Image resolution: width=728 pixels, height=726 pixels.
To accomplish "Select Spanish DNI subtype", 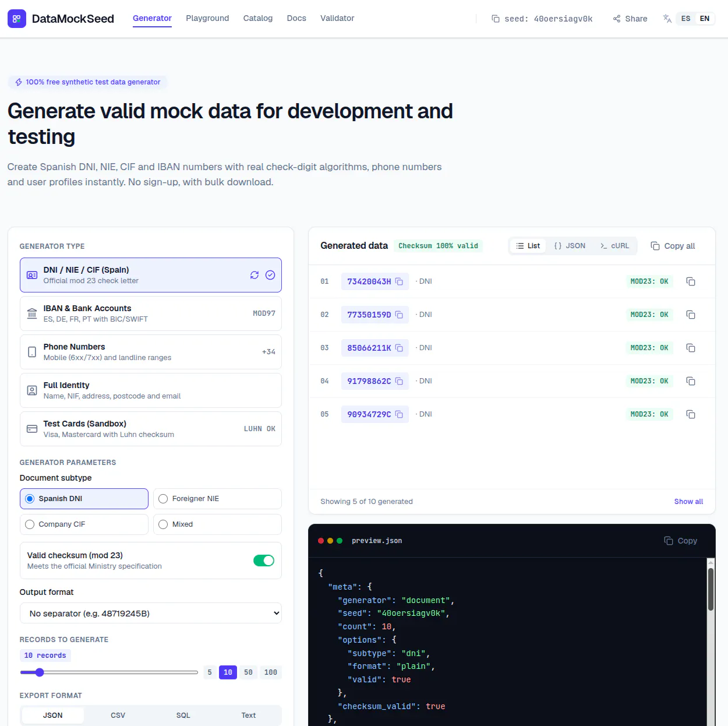I will (x=84, y=499).
